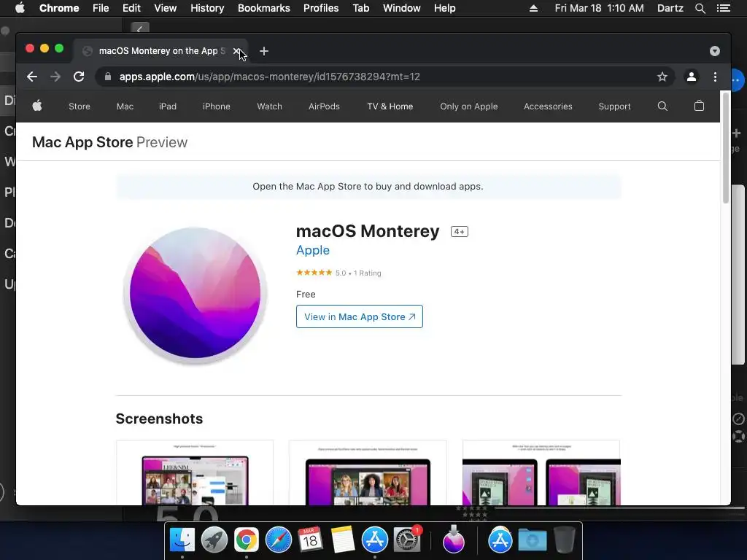Open the Chrome menu in menu bar

pos(59,8)
